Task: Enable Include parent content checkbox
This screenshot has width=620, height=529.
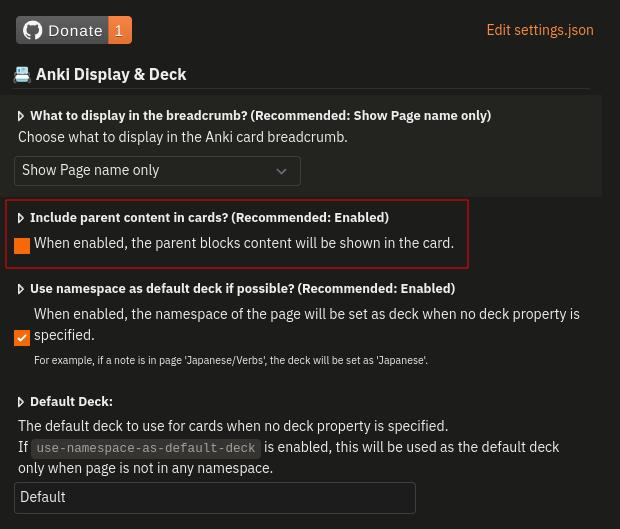Action: pos(22,246)
